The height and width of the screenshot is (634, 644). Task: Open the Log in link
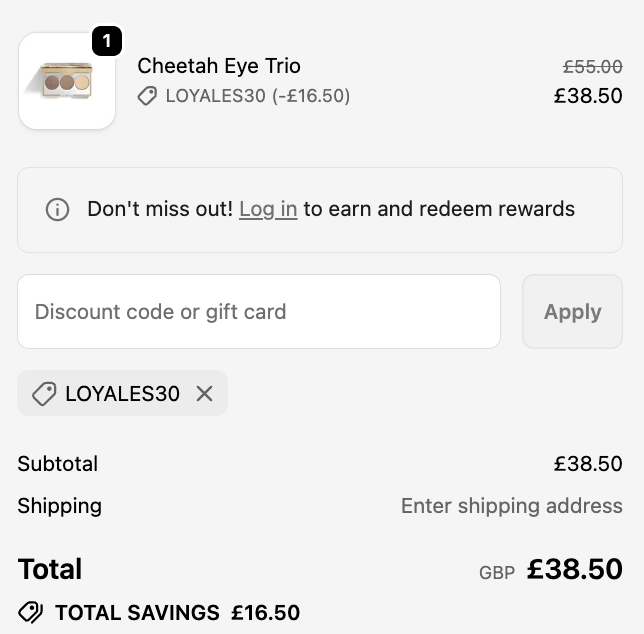pyautogui.click(x=268, y=209)
